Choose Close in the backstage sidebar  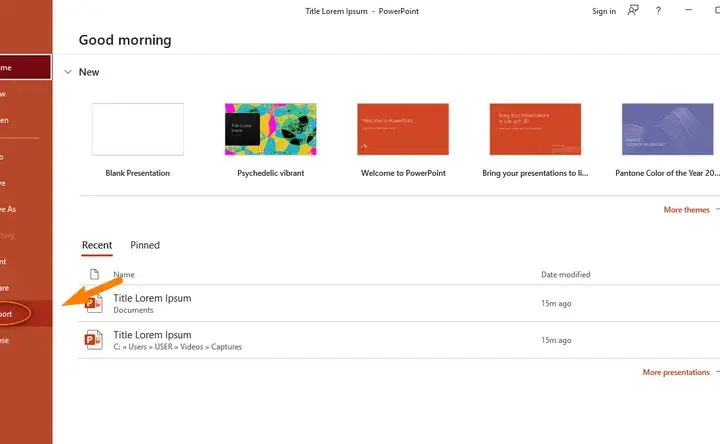(25, 340)
